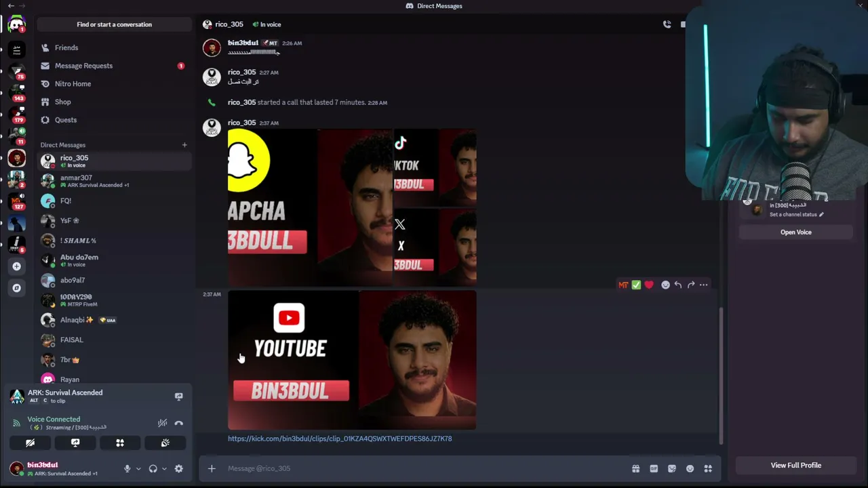
Task: Open Message Requests
Action: [x=114, y=66]
